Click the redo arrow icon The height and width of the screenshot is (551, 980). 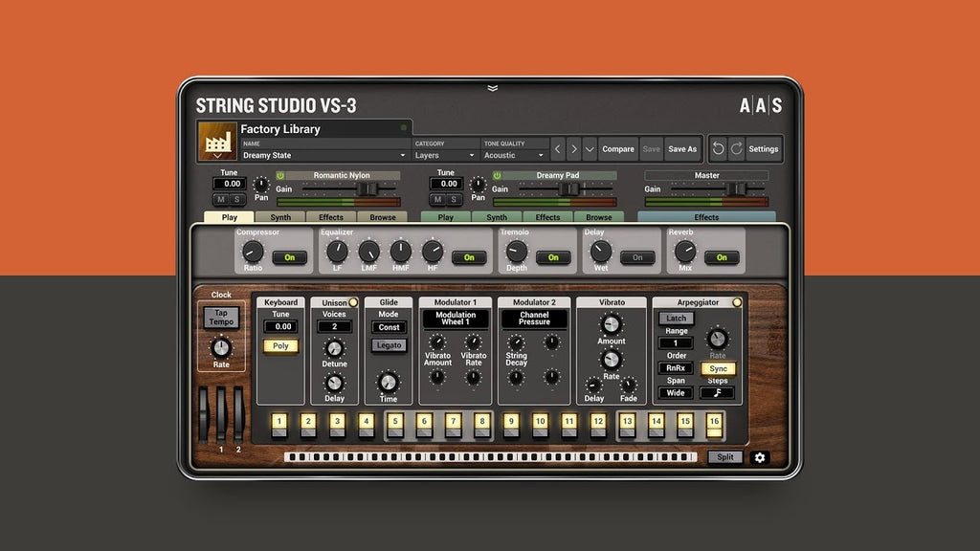736,148
